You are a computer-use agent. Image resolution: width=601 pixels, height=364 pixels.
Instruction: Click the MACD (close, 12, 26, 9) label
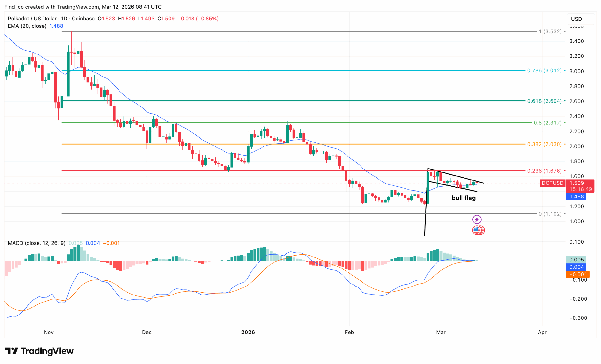(37, 243)
